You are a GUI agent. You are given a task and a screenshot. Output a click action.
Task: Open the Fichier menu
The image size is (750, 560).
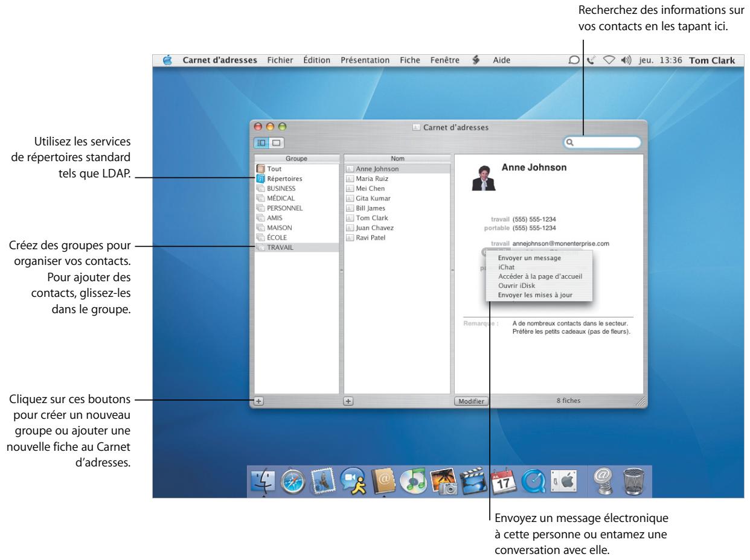[280, 60]
